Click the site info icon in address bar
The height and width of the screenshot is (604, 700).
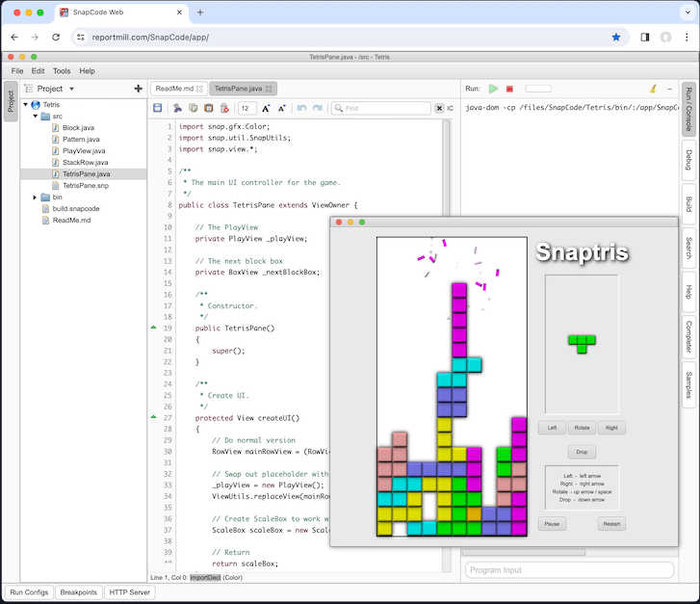point(80,37)
